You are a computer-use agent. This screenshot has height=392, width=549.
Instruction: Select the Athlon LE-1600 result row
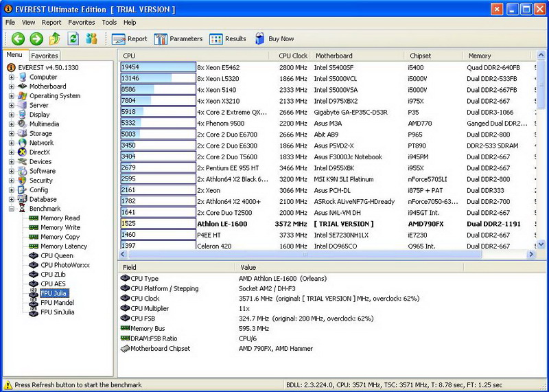tap(328, 224)
